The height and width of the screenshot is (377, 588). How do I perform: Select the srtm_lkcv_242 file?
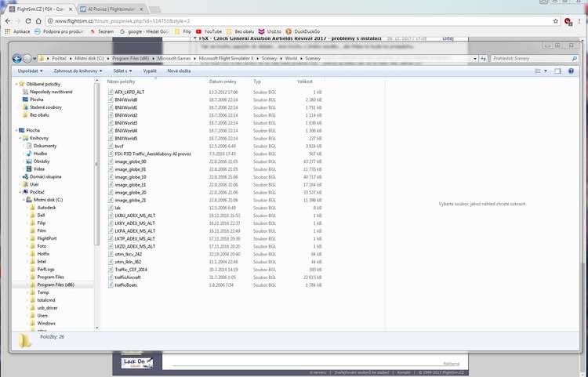(125, 254)
